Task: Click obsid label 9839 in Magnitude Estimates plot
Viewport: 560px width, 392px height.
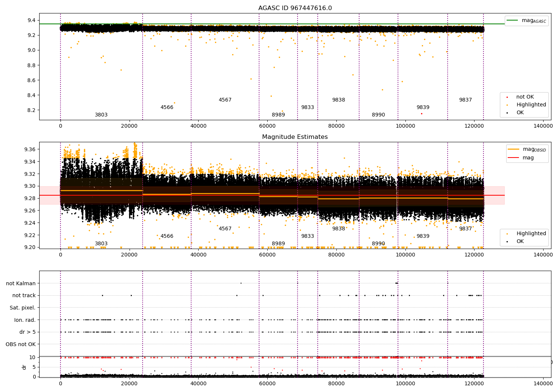Action: click(x=423, y=236)
